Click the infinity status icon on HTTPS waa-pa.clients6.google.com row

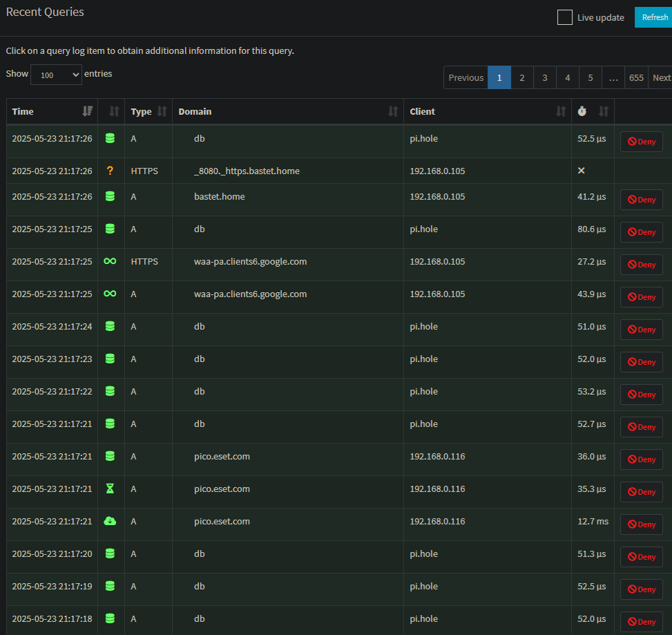[x=110, y=261]
